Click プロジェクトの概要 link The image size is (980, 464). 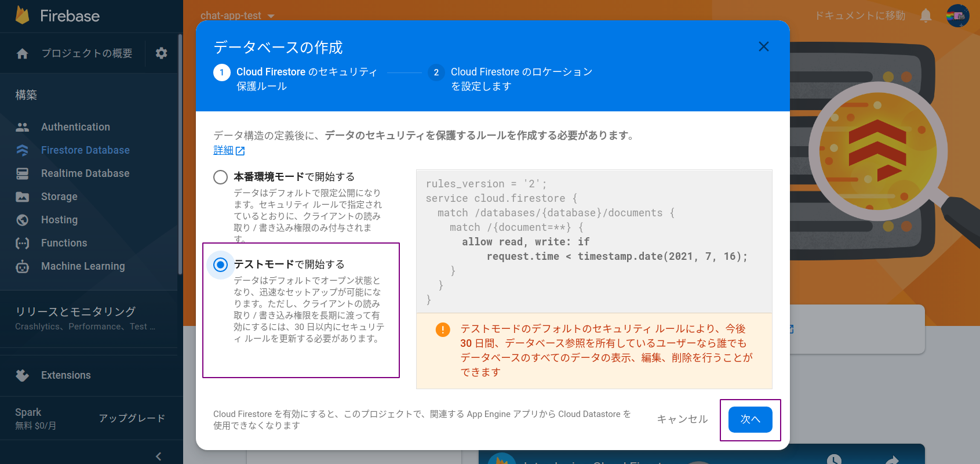click(x=87, y=53)
